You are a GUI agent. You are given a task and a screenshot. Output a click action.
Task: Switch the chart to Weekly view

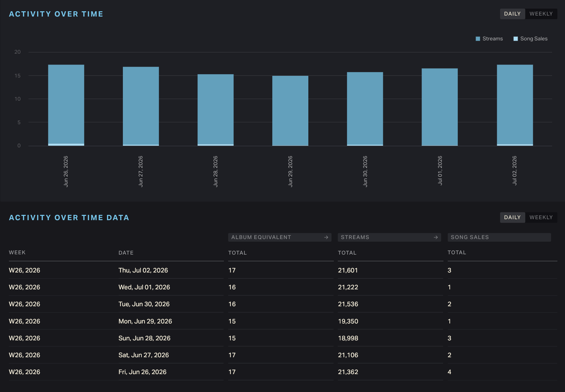tap(541, 14)
